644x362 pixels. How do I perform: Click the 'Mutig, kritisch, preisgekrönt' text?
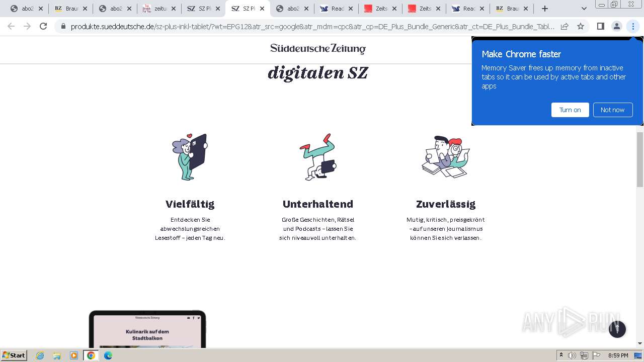[x=446, y=229]
